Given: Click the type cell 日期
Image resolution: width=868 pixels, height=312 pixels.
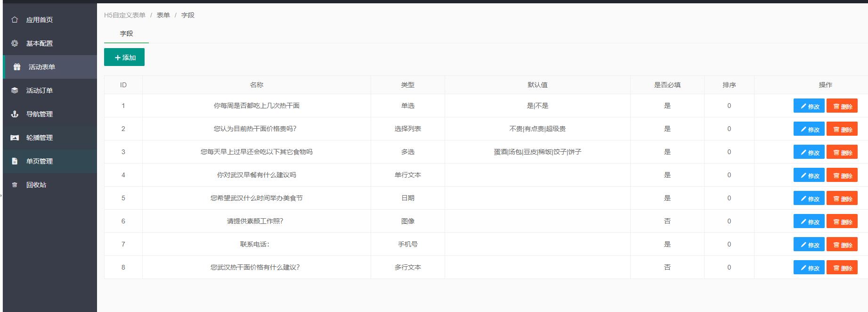Looking at the screenshot, I should [x=408, y=198].
